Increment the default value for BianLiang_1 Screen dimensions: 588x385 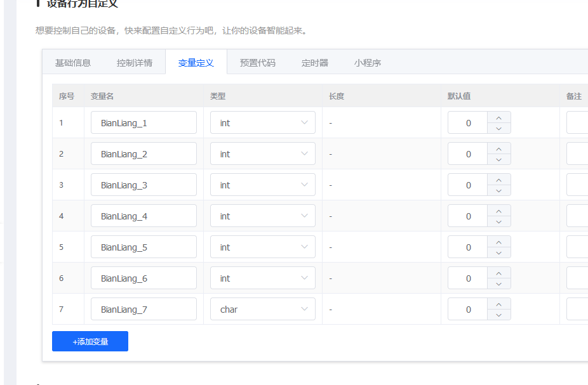[499, 117]
